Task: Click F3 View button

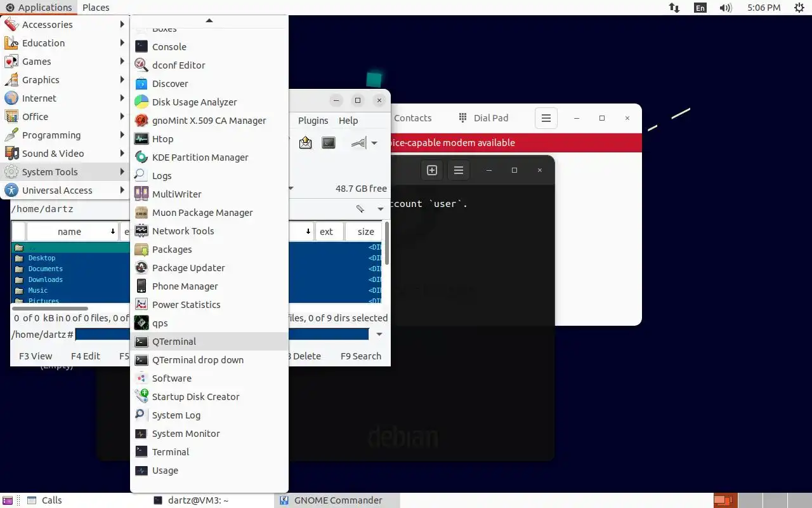Action: [x=36, y=356]
